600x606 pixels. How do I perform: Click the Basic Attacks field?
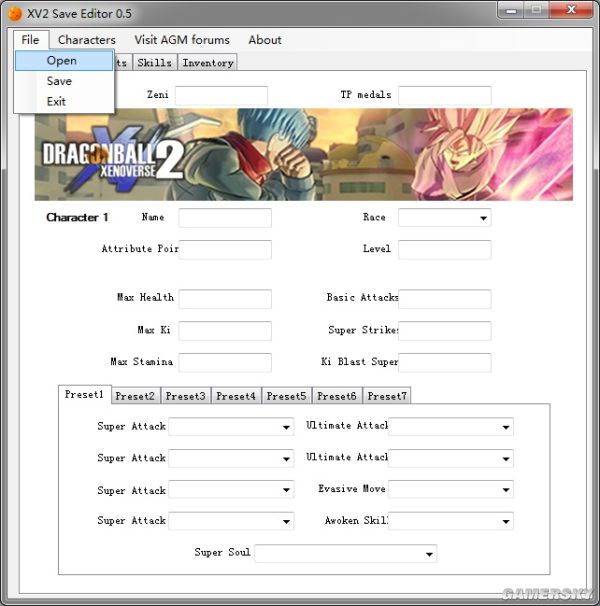(x=445, y=299)
